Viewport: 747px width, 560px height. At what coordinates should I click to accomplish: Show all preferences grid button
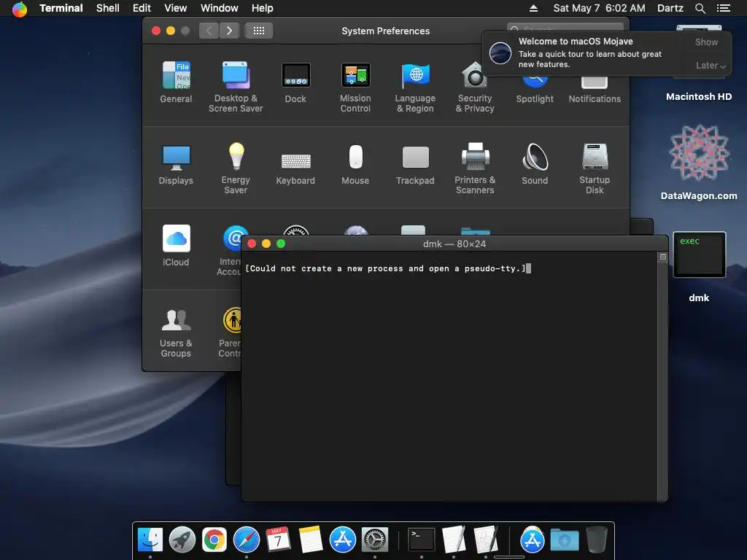(x=259, y=31)
